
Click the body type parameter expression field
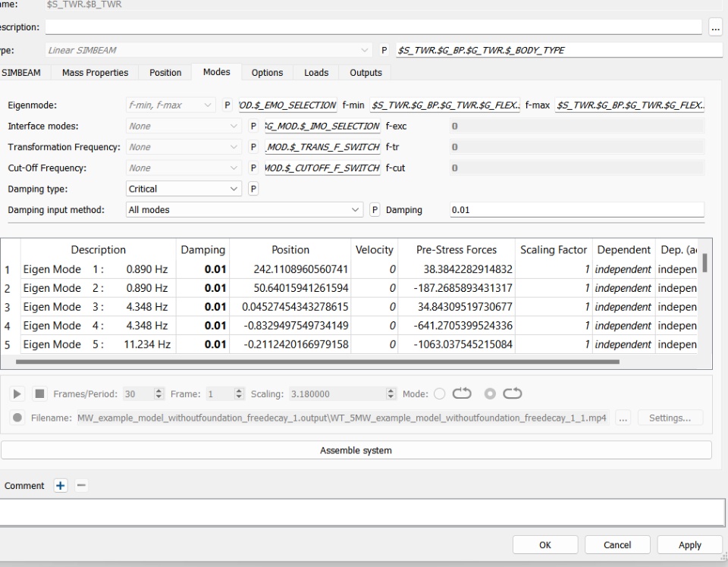coord(559,50)
